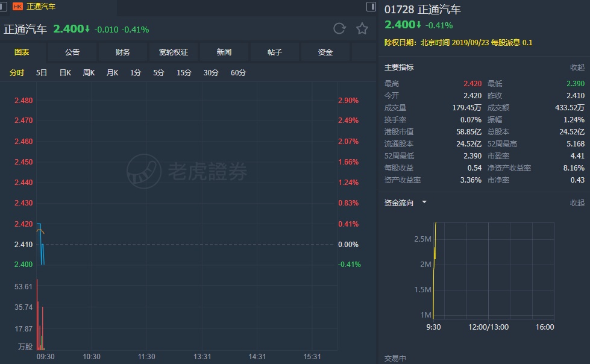This screenshot has height=364, width=590.
Task: Select the 窝轮权证 tab
Action: click(174, 52)
